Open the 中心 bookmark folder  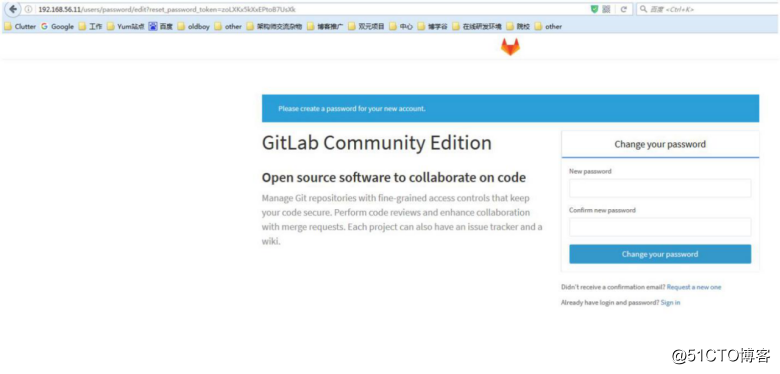pos(401,27)
